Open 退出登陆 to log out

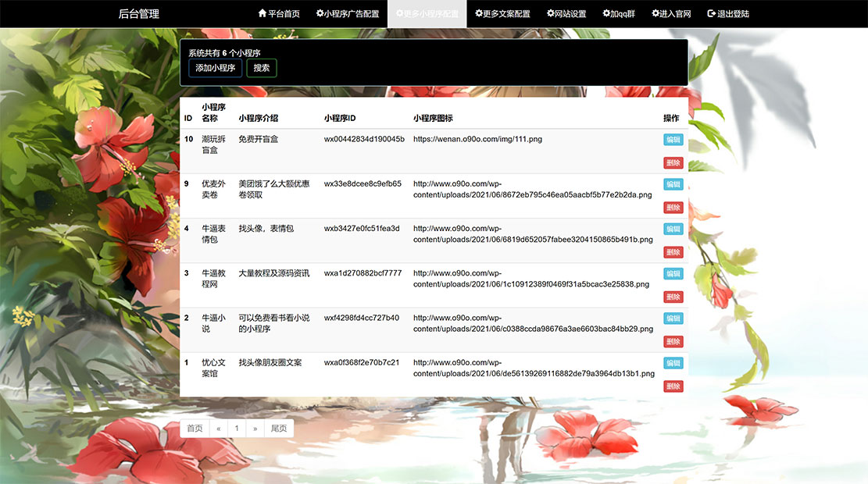click(x=727, y=13)
